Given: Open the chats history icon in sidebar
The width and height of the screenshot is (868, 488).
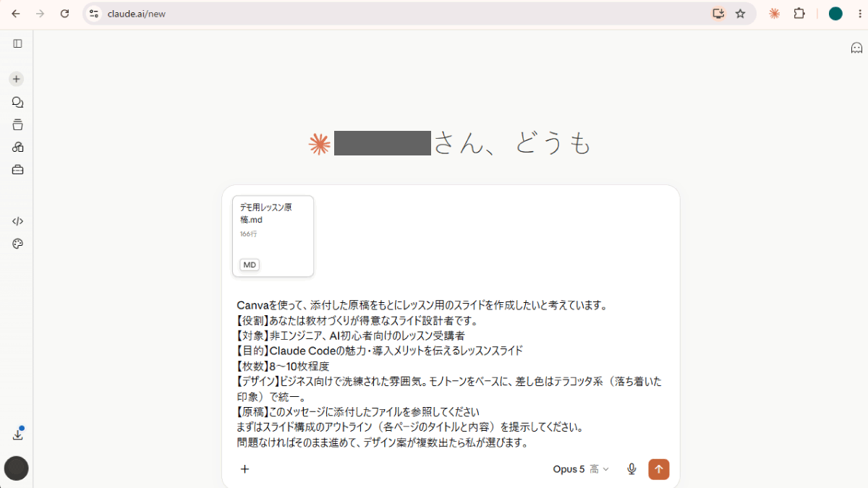Looking at the screenshot, I should coord(17,102).
